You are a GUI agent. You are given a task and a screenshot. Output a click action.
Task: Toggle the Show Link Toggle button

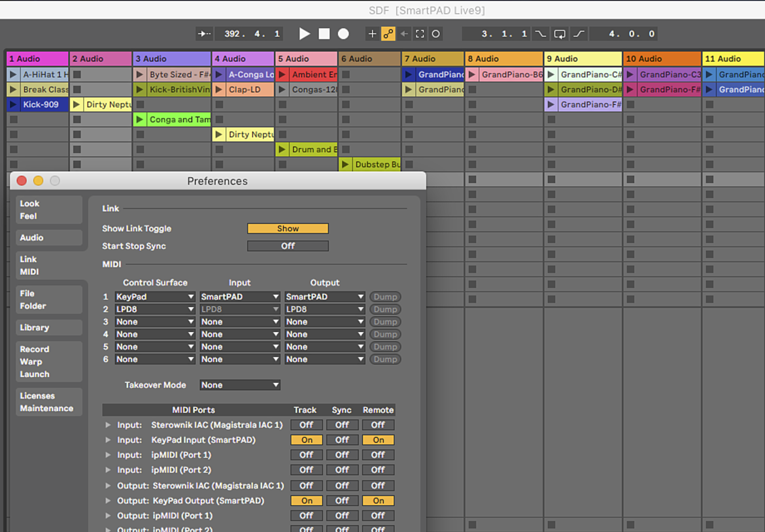pos(288,229)
